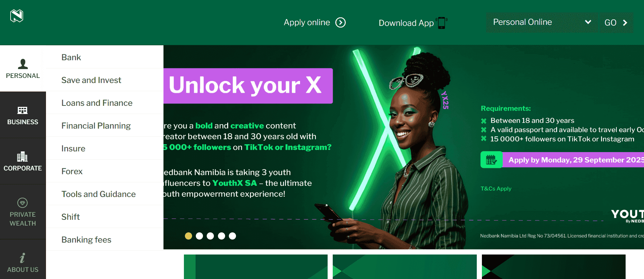Select the first yellow carousel dot
The width and height of the screenshot is (644, 279).
pos(188,236)
